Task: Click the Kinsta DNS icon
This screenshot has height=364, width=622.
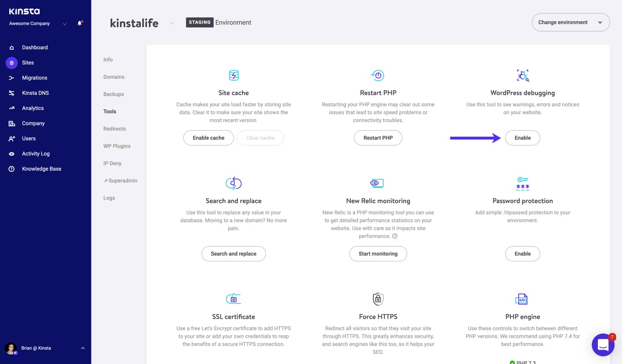Action: [12, 93]
